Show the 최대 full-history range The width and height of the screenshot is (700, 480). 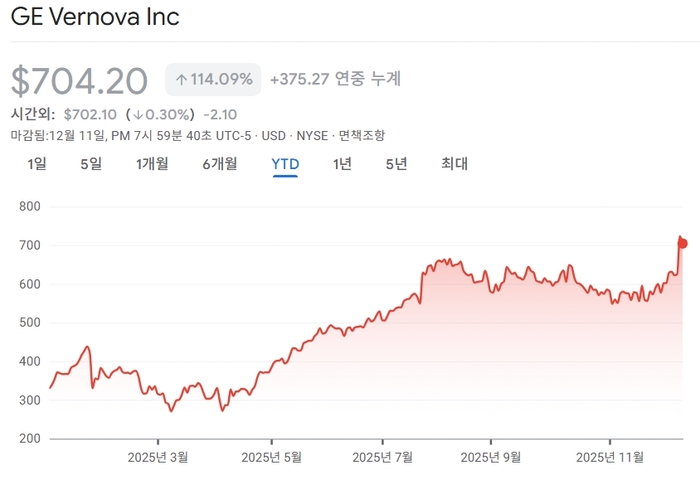[454, 164]
